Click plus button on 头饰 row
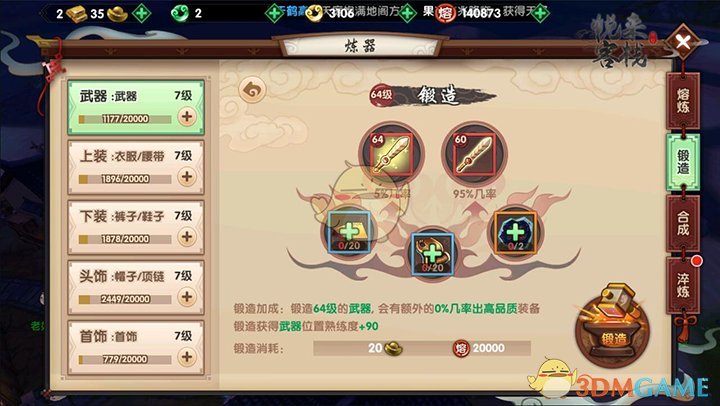The image size is (720, 406). [187, 297]
